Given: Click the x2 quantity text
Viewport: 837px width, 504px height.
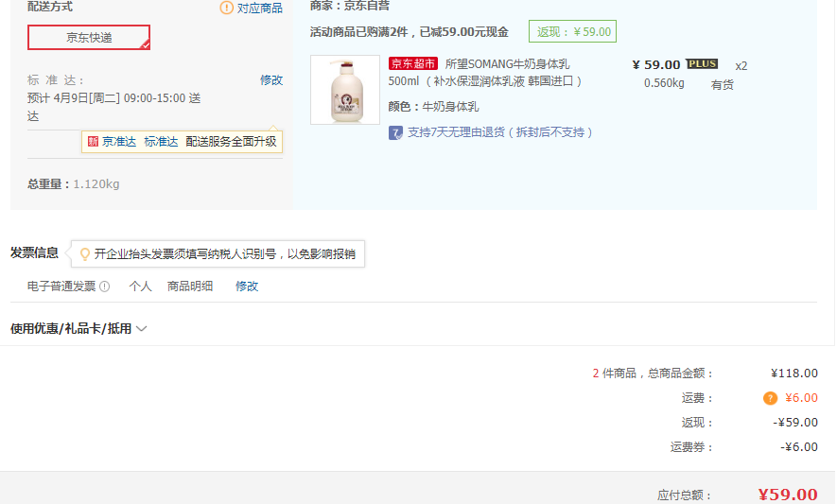Looking at the screenshot, I should 741,66.
